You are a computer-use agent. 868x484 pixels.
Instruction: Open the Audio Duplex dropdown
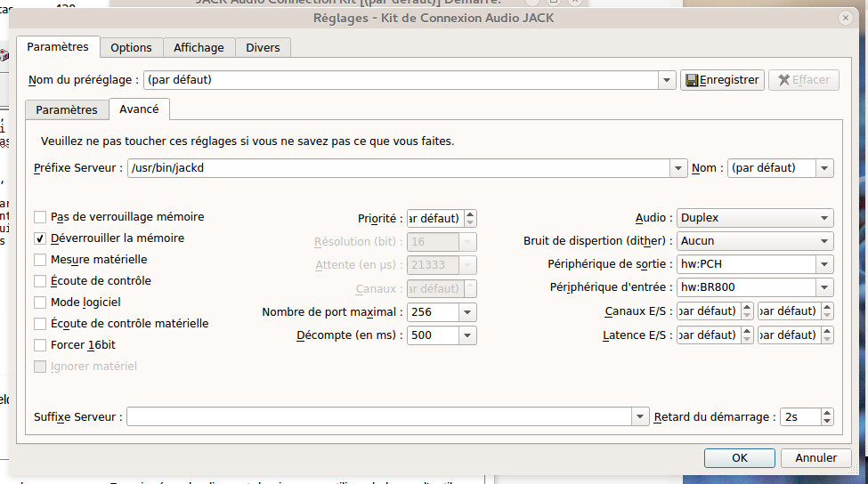coord(755,218)
